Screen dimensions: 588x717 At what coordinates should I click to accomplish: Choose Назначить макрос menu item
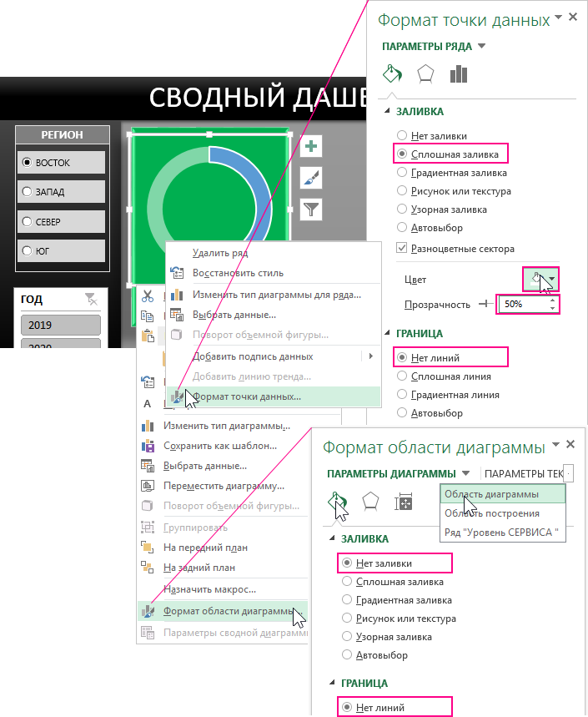click(209, 589)
